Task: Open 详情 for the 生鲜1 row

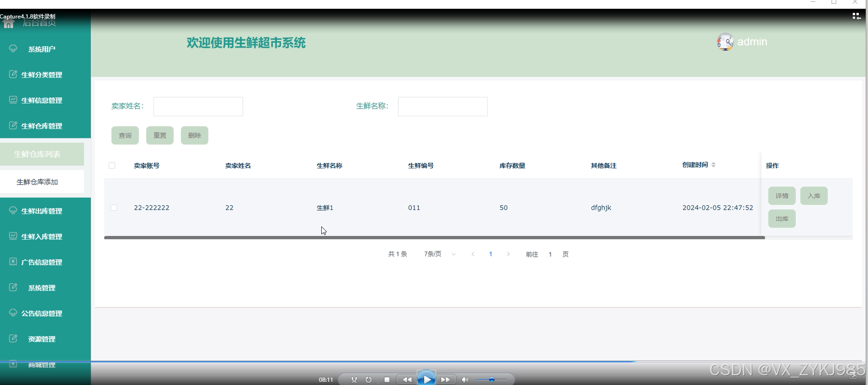Action: [x=782, y=196]
